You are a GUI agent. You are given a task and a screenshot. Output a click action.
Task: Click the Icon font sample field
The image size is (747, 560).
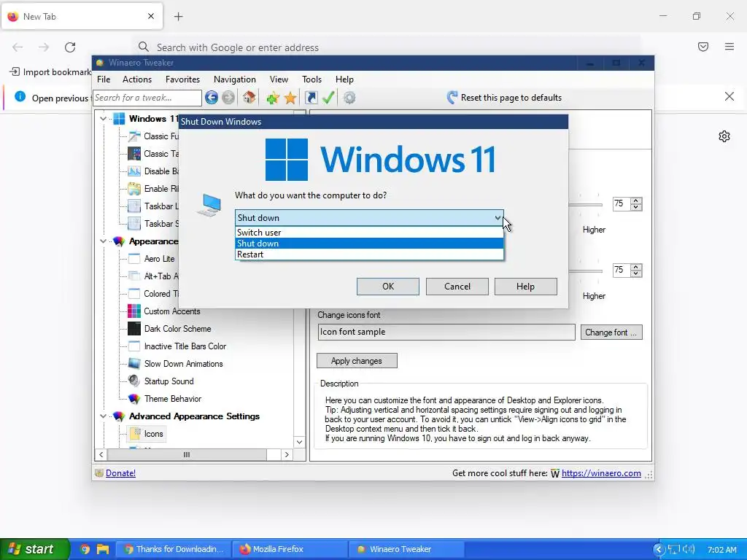click(446, 332)
